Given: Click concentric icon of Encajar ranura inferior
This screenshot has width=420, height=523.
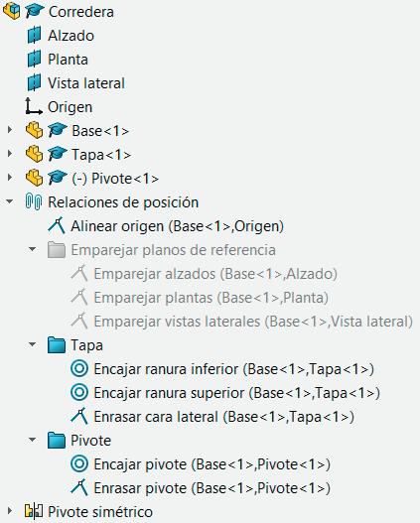Looking at the screenshot, I should tap(79, 369).
